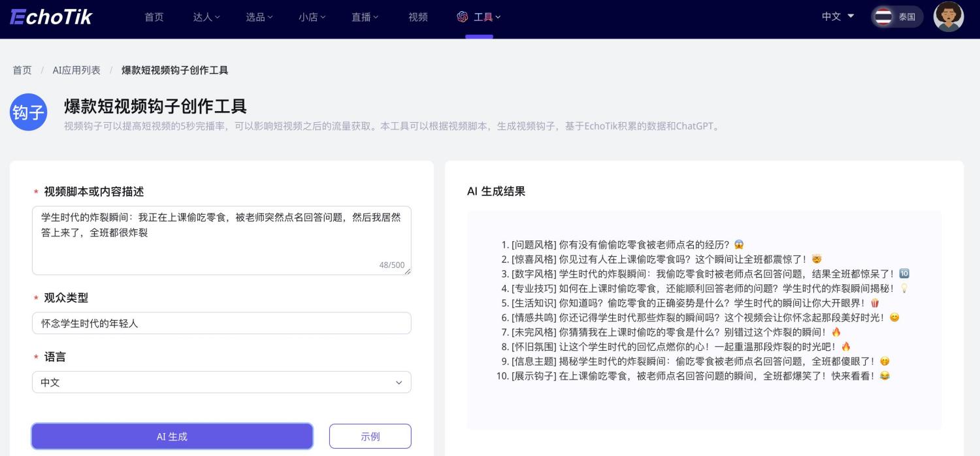The width and height of the screenshot is (980, 456).
Task: Click the AI 生成 button
Action: click(171, 436)
